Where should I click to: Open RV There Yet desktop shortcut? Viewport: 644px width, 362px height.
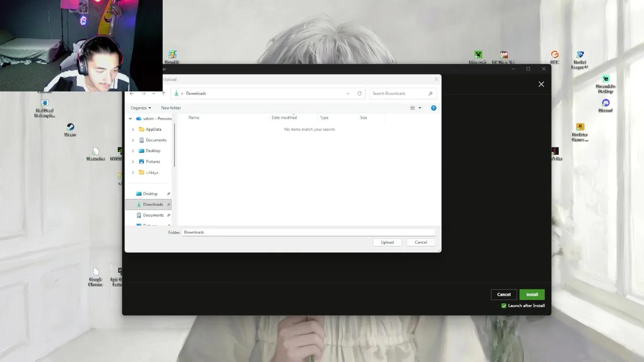(x=504, y=57)
